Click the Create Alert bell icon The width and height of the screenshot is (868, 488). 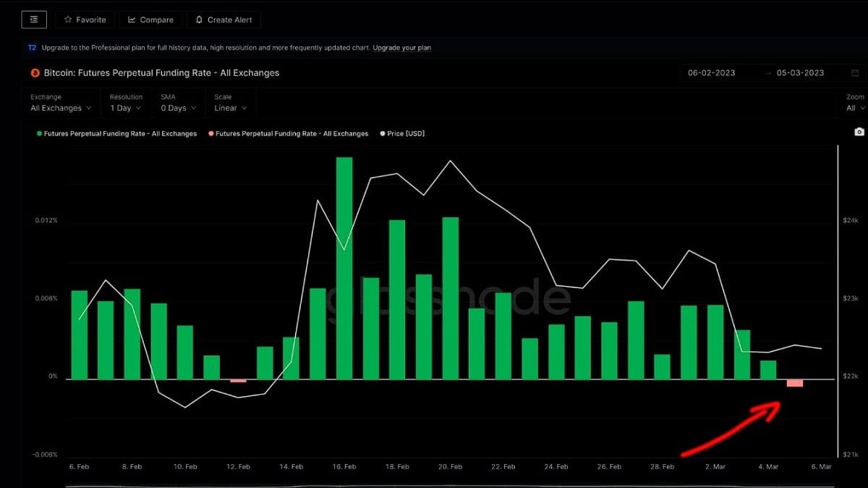(199, 20)
